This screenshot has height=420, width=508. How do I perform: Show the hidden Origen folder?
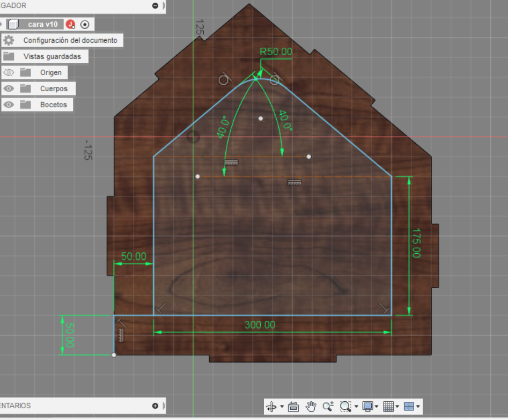9,72
